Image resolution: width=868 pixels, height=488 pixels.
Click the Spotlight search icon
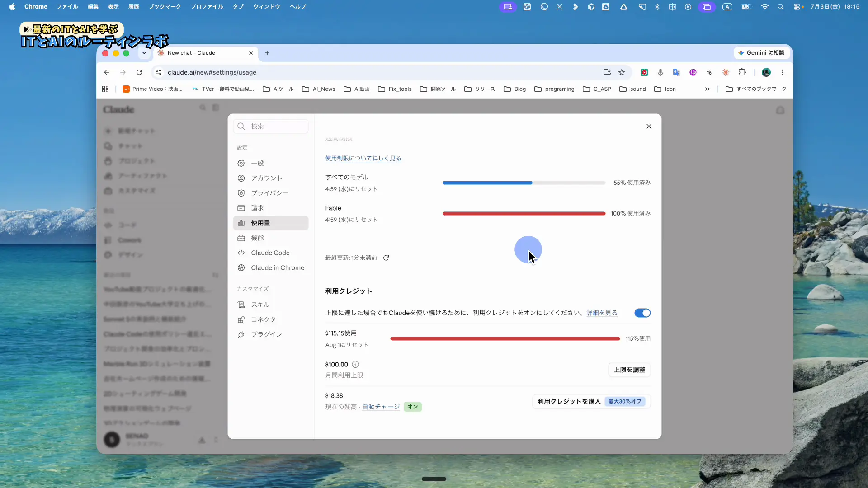781,7
